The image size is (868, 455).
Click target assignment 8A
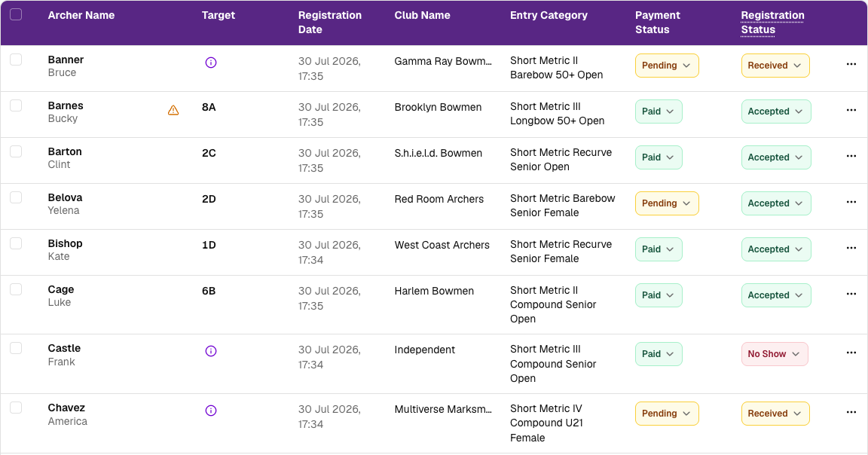(x=209, y=108)
